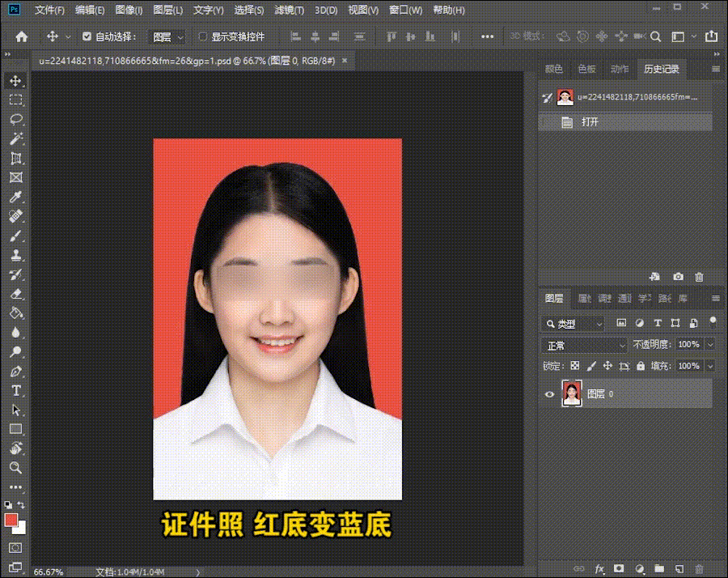The height and width of the screenshot is (578, 728).
Task: Select the Brush tool
Action: click(x=15, y=236)
